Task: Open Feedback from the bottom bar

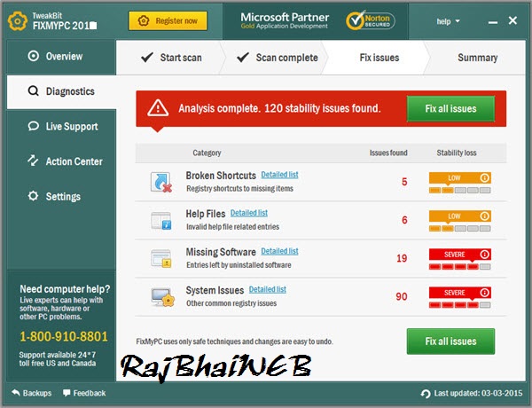Action: 84,393
